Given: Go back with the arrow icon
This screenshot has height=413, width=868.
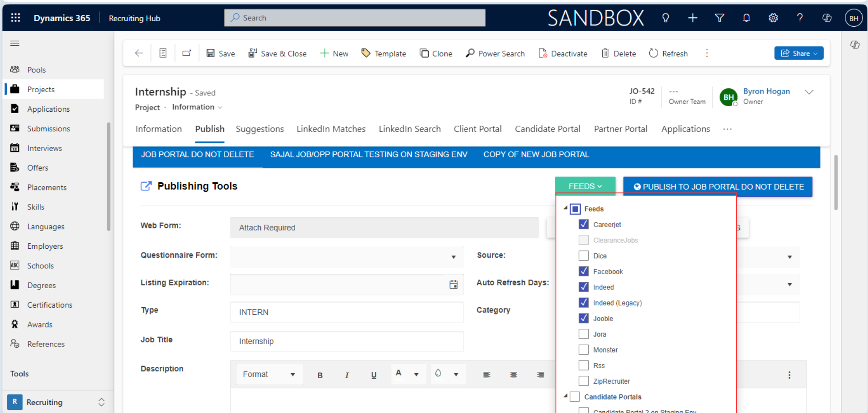Looking at the screenshot, I should pyautogui.click(x=139, y=53).
